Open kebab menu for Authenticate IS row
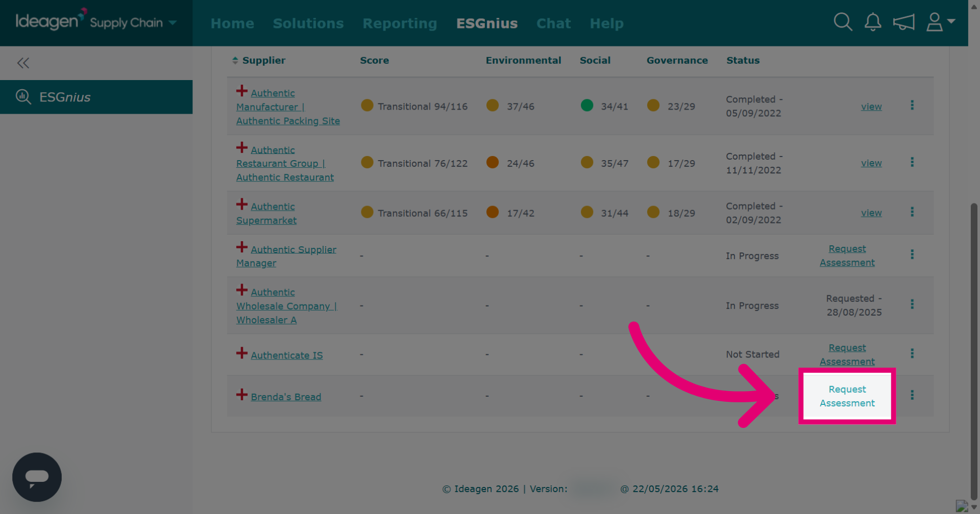The width and height of the screenshot is (980, 514). [x=912, y=353]
